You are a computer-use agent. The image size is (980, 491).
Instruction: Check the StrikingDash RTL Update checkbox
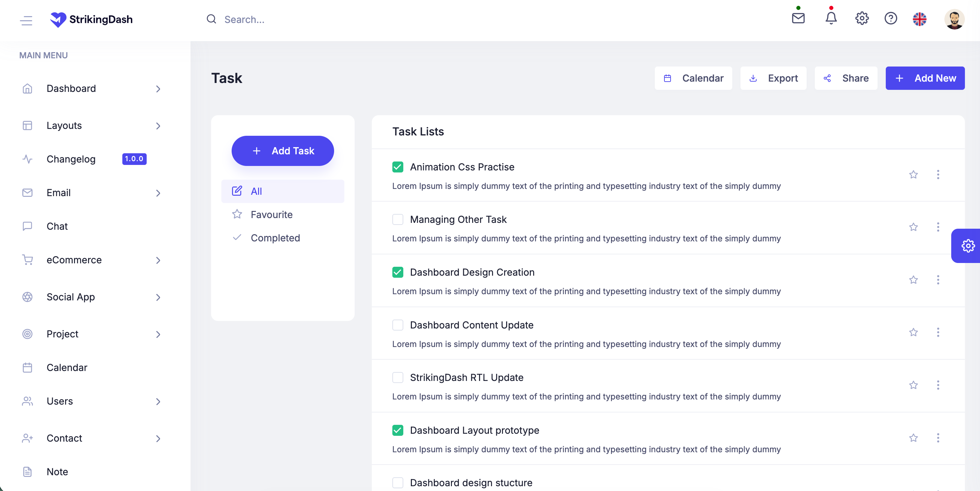[397, 378]
